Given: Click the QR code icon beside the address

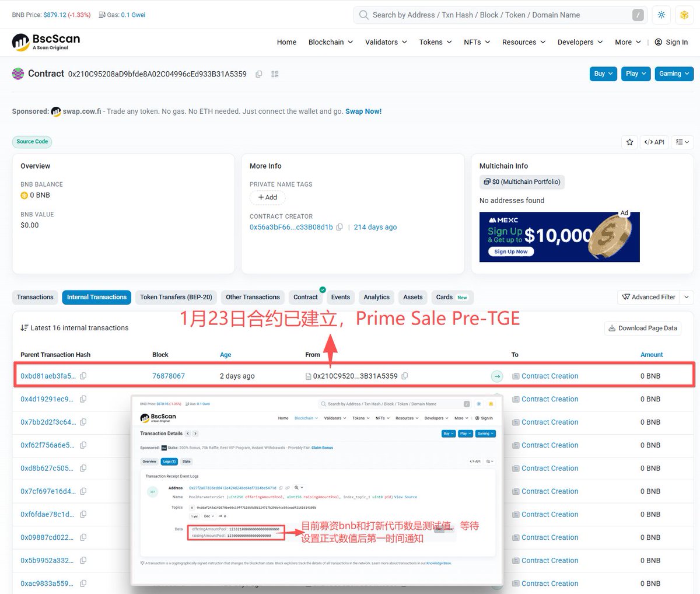Looking at the screenshot, I should click(275, 74).
